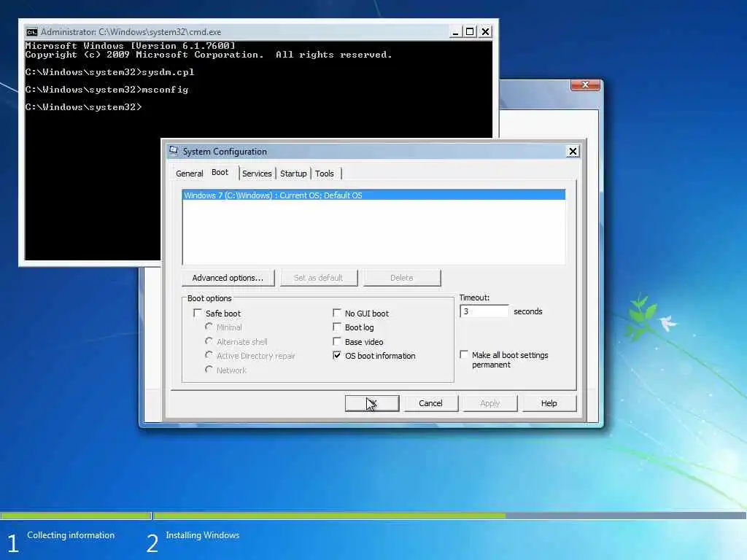Open the General tab in System Configuration
Screen dimensions: 747x560
click(189, 174)
